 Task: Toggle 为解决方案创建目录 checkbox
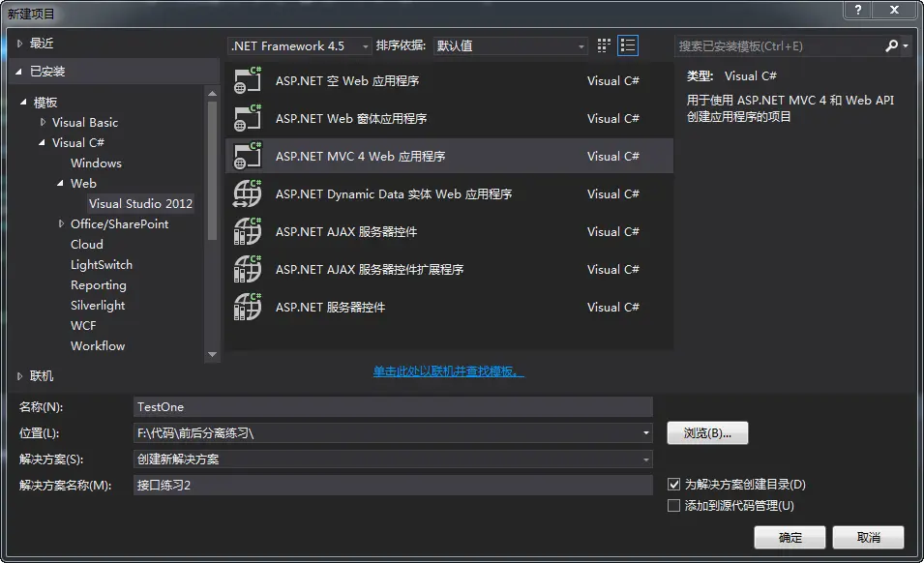click(x=673, y=484)
